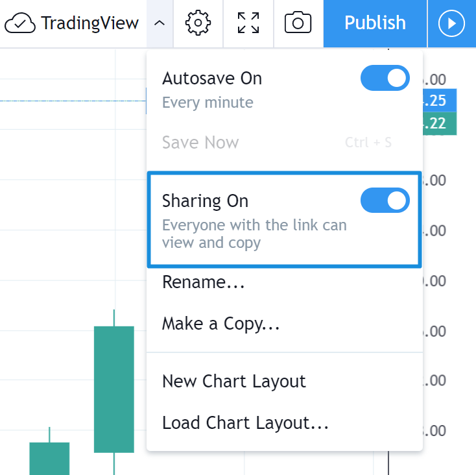Click the cloud save status icon
476x475 pixels.
coord(20,24)
